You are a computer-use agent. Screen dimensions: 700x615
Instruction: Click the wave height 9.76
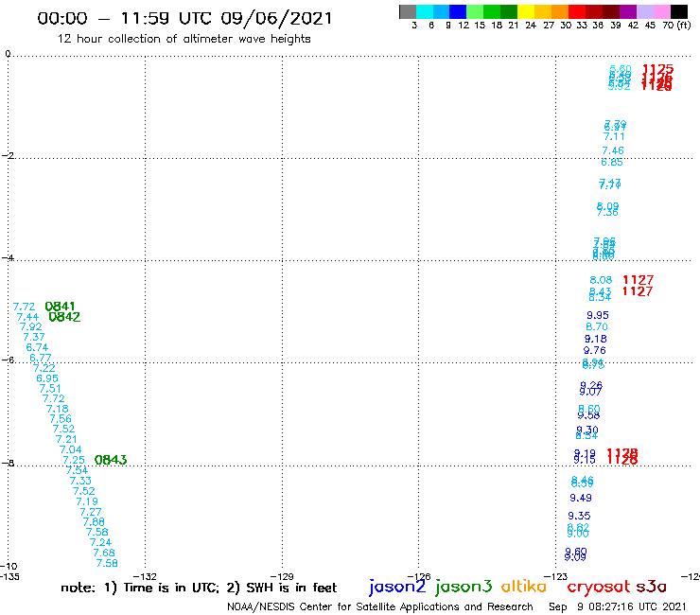point(595,351)
